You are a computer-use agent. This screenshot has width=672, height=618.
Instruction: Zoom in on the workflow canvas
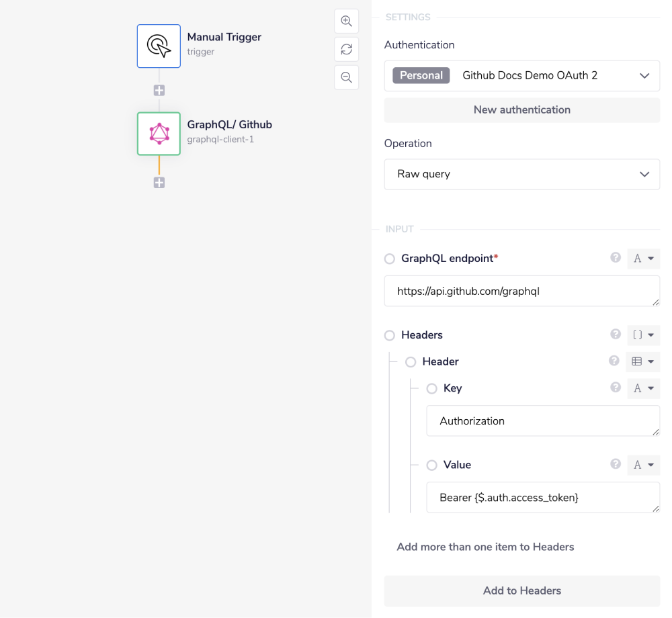tap(346, 21)
